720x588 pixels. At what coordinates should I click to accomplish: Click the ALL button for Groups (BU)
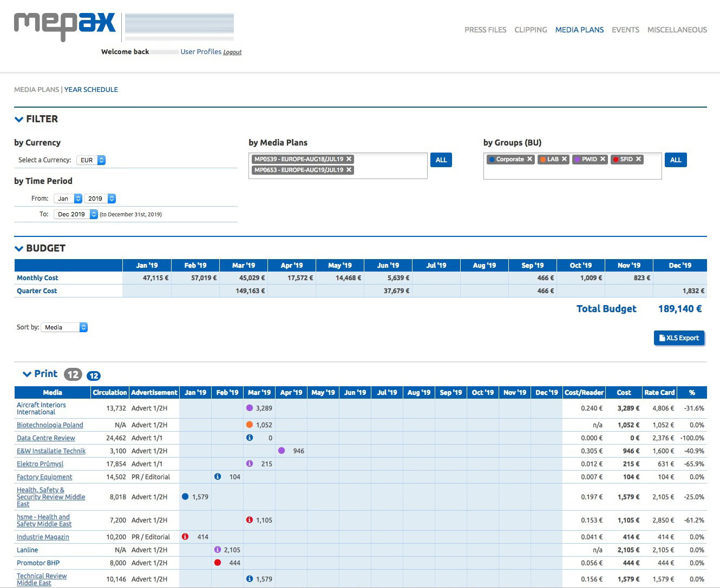[676, 160]
